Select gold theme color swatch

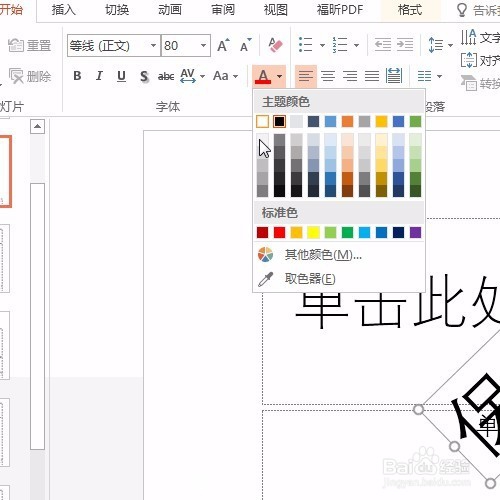click(381, 121)
